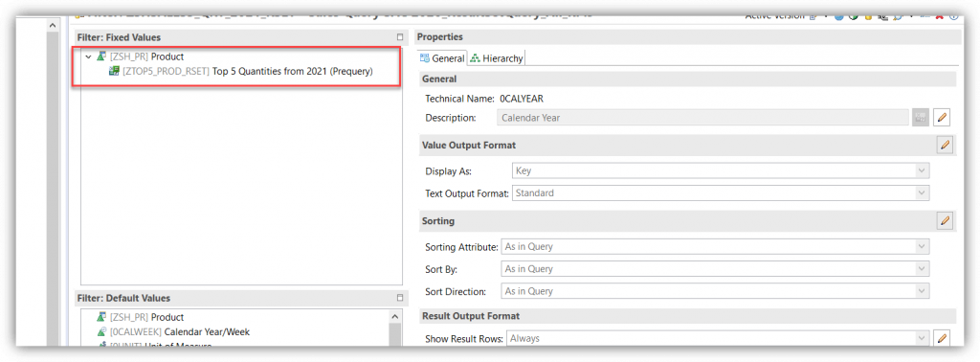The image size is (980, 362).
Task: Click the pencil icon in the Sorting header
Action: [945, 220]
